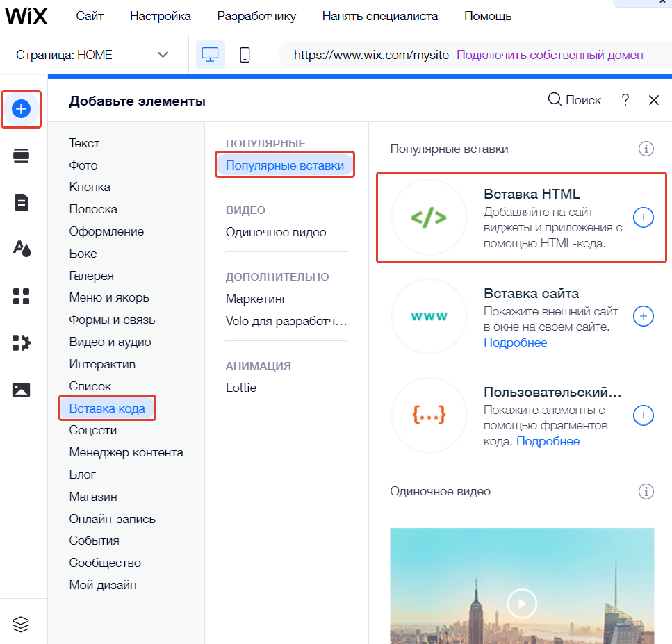
Task: Open the Apps grid icon in sidebar
Action: [x=21, y=296]
